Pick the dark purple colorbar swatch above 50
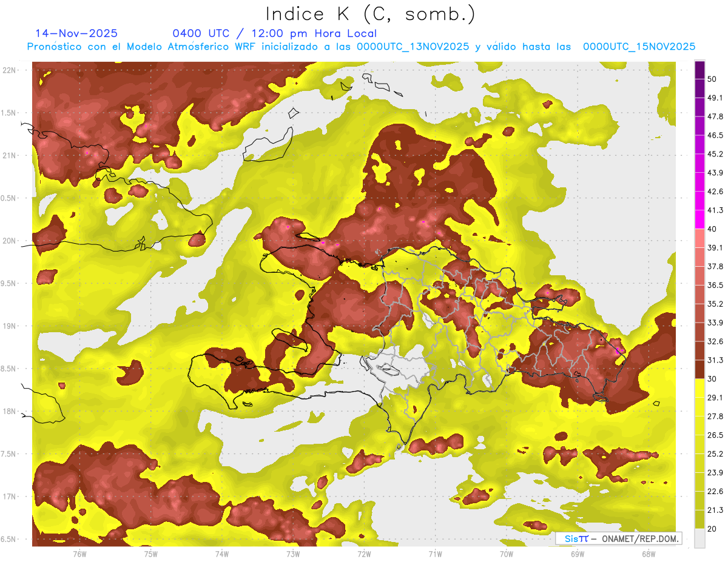 pyautogui.click(x=700, y=70)
